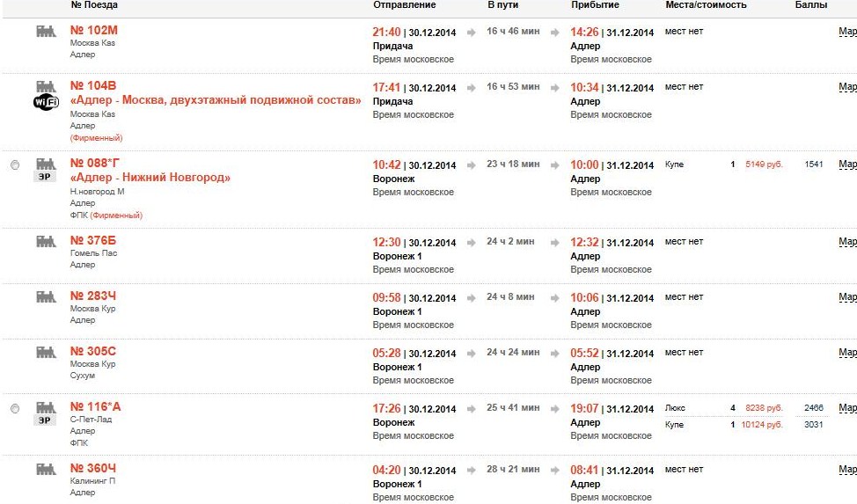
Task: Click the train icon for № 283Ч
Action: pyautogui.click(x=46, y=296)
